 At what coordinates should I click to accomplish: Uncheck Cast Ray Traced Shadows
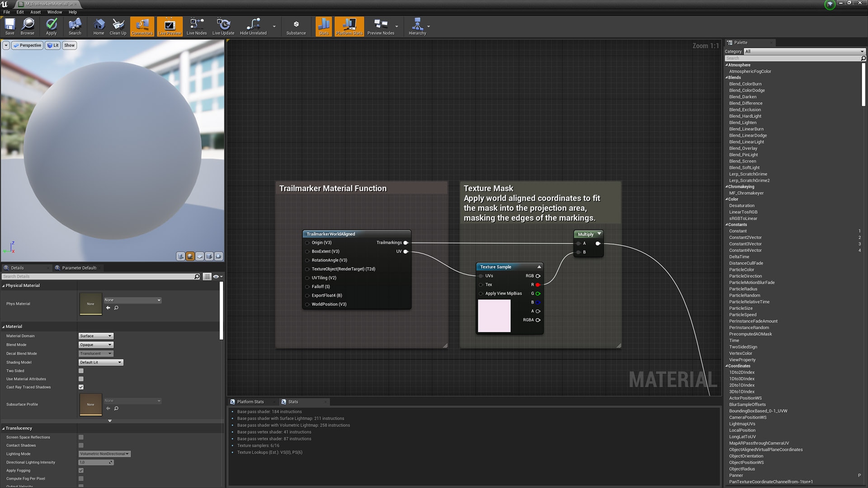click(x=81, y=387)
